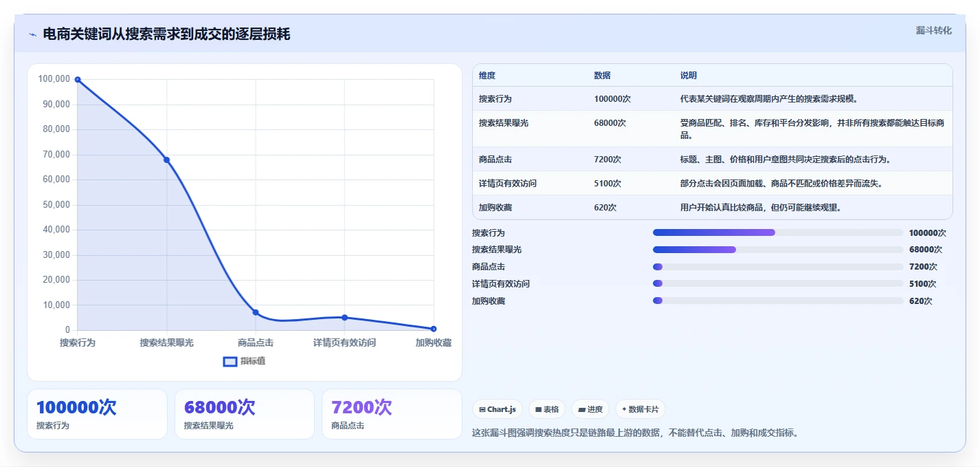Click the 100,000 y-axis label
980x467 pixels.
pos(54,79)
